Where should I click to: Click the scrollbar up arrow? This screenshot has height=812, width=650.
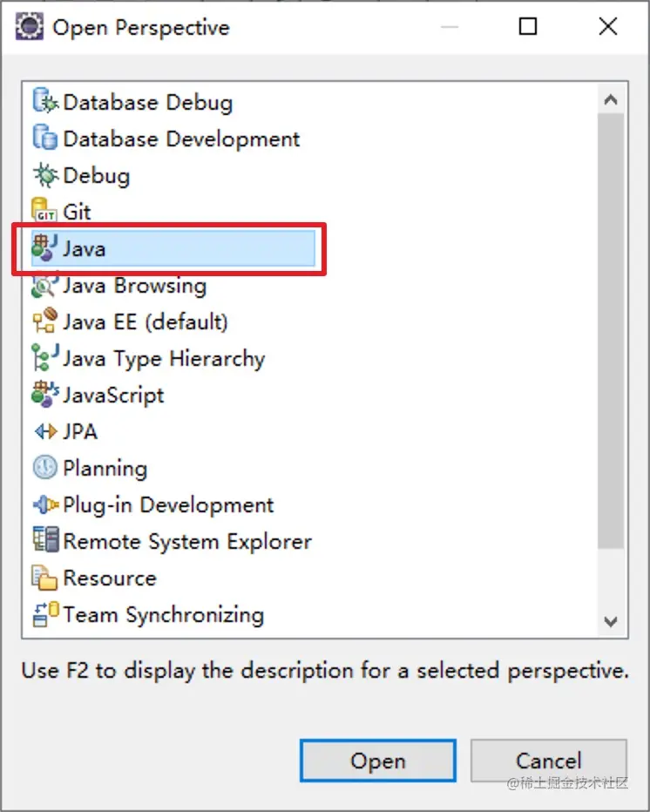pyautogui.click(x=611, y=99)
